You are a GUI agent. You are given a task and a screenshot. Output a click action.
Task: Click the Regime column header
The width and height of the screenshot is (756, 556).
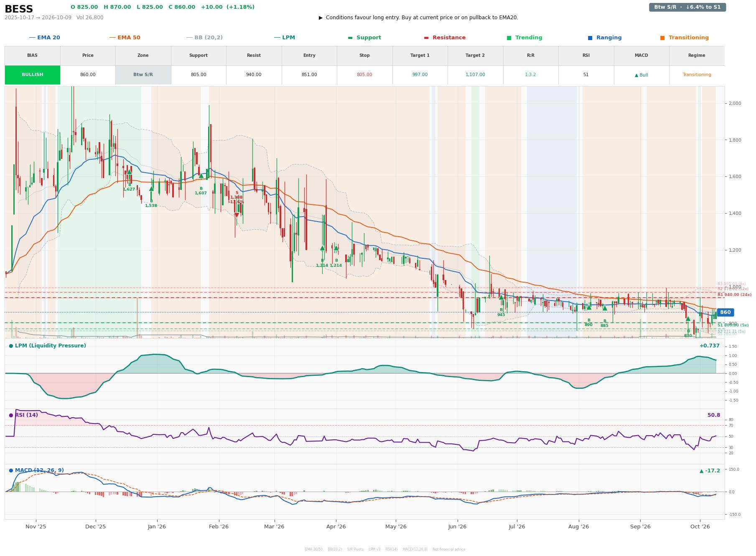[697, 55]
